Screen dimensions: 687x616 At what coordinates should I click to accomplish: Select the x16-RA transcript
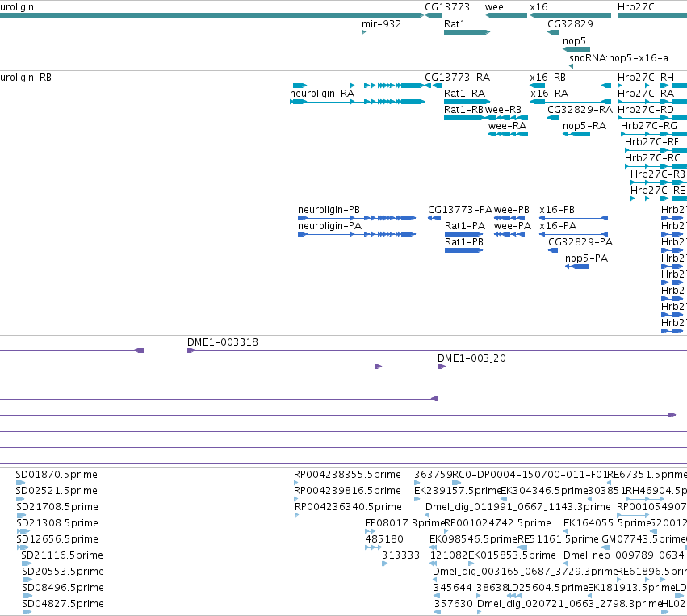click(571, 102)
